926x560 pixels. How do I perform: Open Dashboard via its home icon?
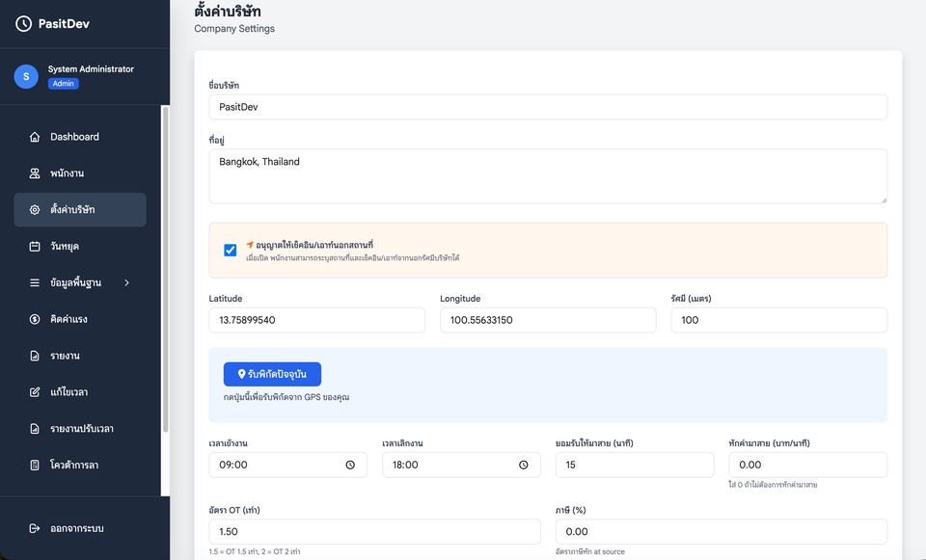coord(35,137)
